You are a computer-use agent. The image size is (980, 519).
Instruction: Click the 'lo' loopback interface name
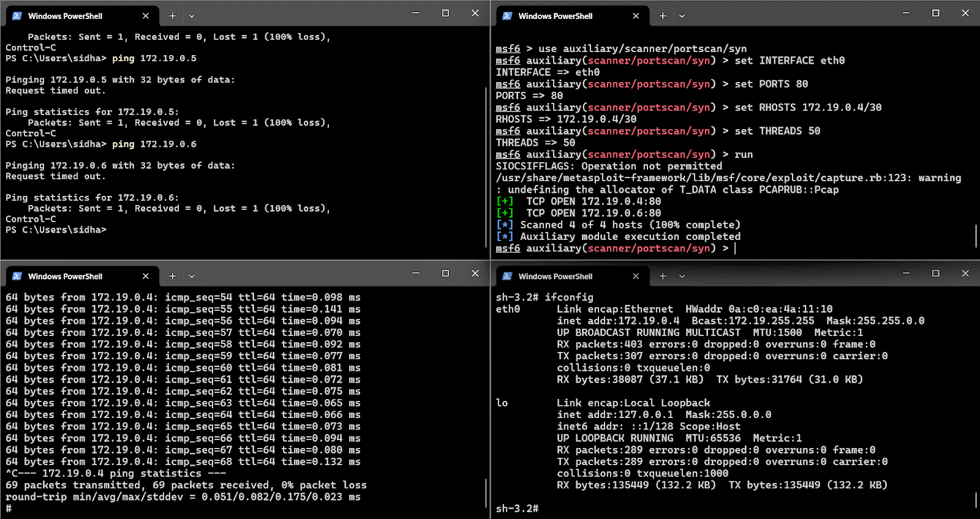502,403
